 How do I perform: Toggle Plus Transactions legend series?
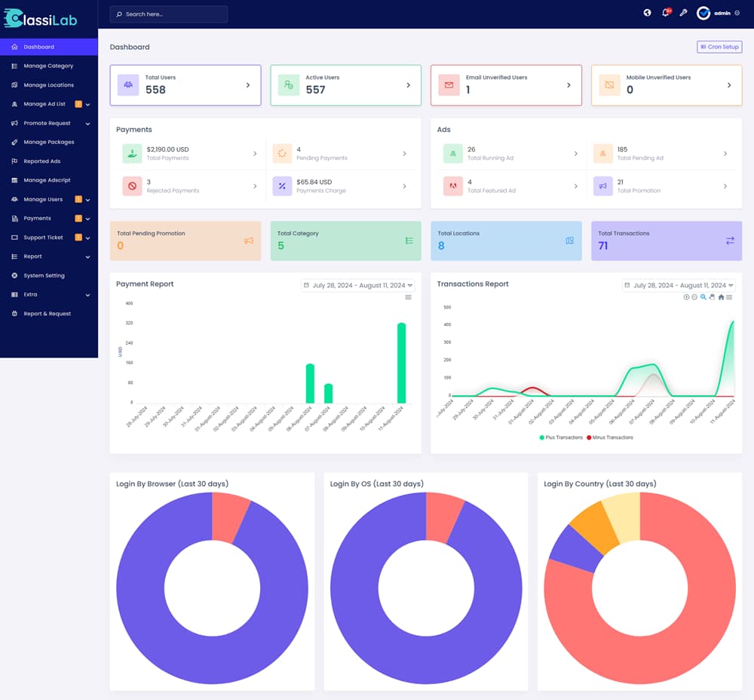point(559,437)
